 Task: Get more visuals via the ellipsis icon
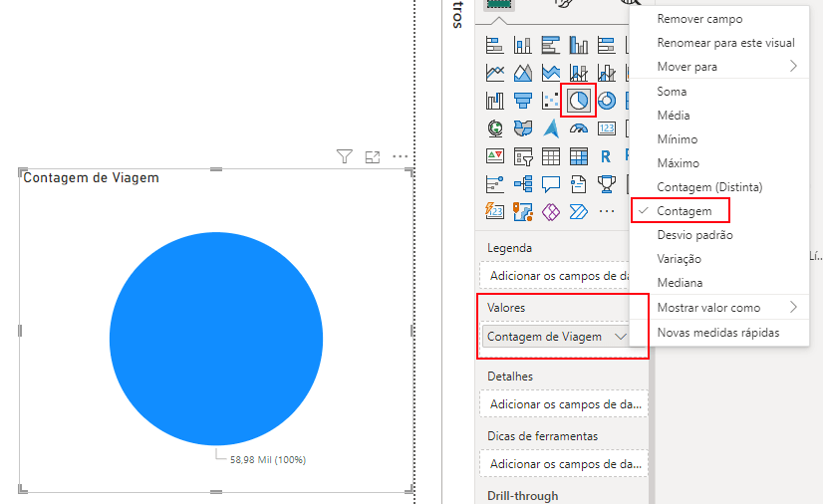pos(606,211)
